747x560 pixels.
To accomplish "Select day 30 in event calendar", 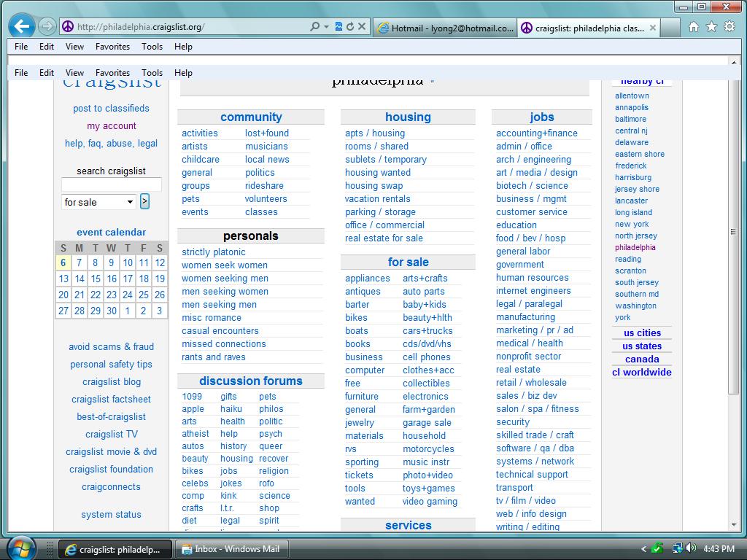I will coord(112,311).
